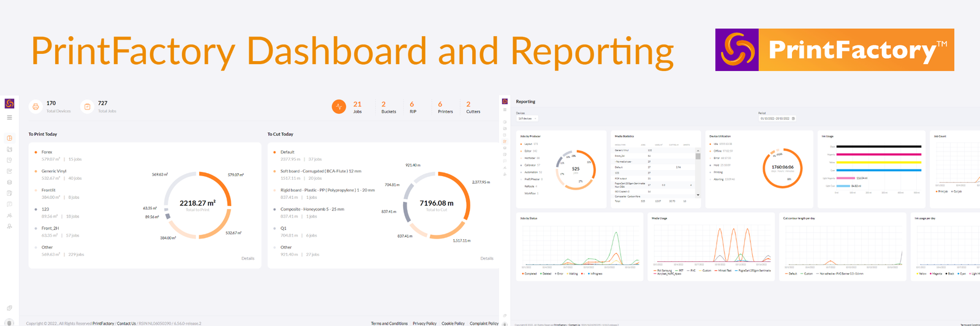
Task: Select the orange dashboard icon in sidebar
Action: tap(9, 138)
